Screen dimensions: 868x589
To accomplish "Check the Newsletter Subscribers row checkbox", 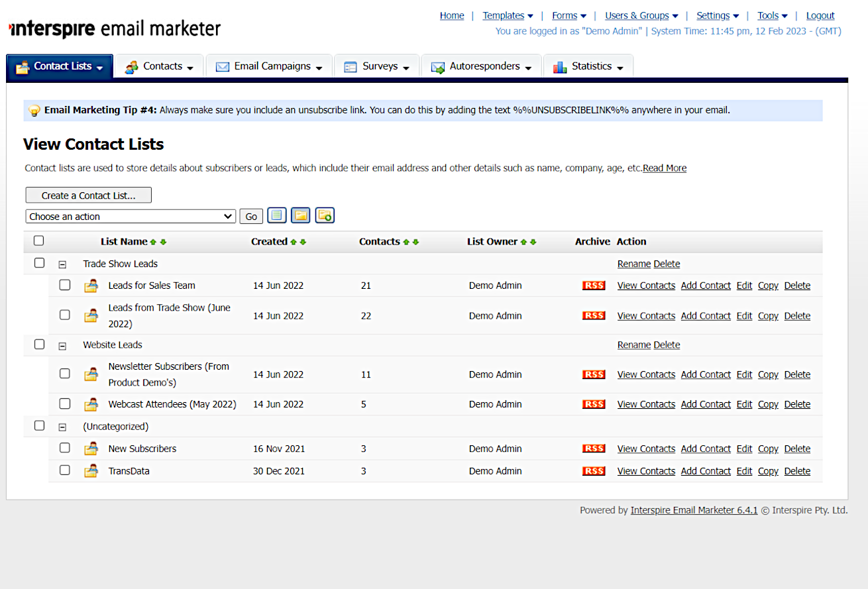I will point(64,373).
